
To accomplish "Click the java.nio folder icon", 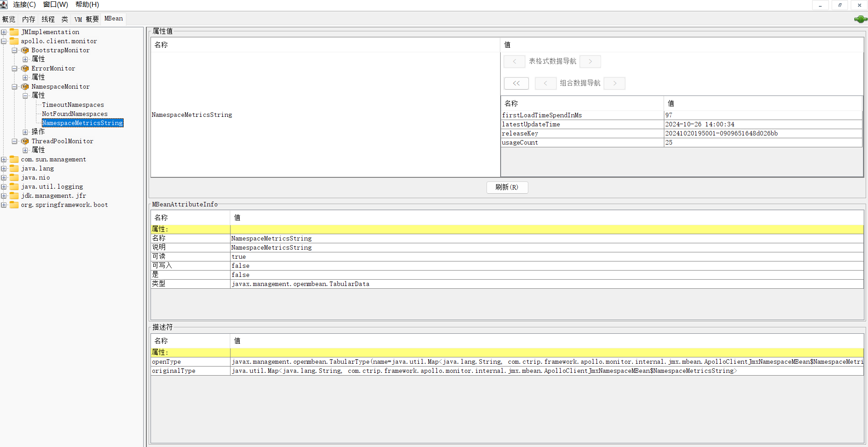I will [14, 177].
